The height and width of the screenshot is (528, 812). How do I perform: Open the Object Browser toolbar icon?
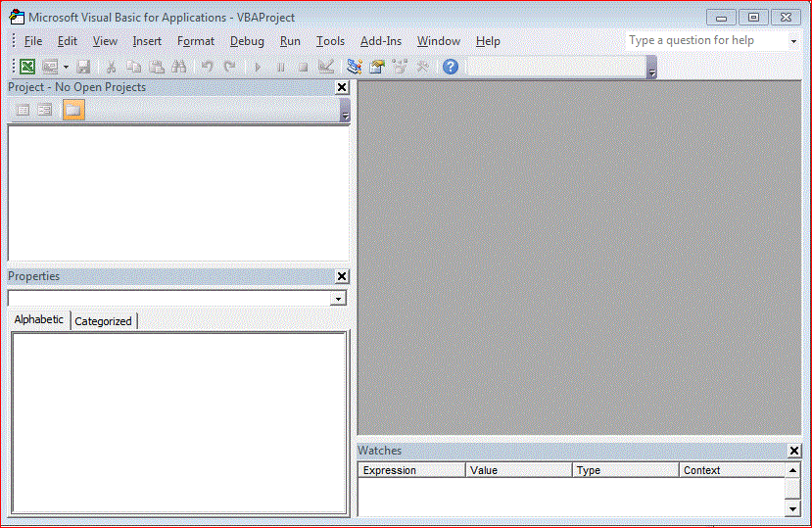pos(400,67)
